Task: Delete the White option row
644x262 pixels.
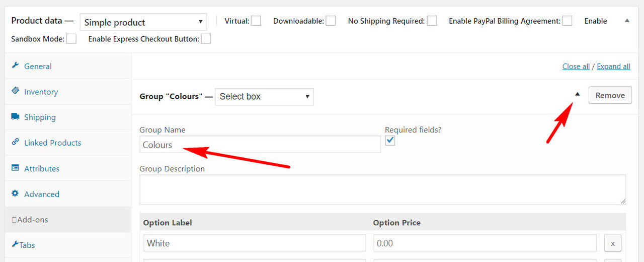Action: tap(612, 243)
